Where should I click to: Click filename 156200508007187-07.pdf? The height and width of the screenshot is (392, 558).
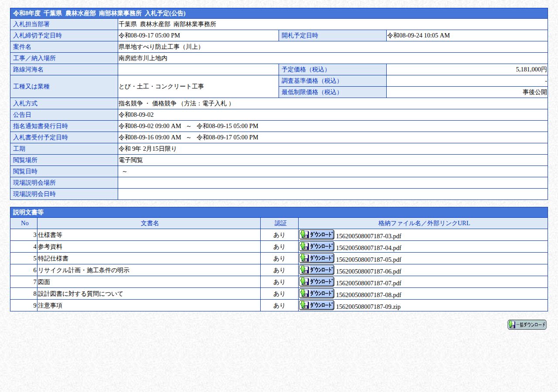pyautogui.click(x=368, y=283)
